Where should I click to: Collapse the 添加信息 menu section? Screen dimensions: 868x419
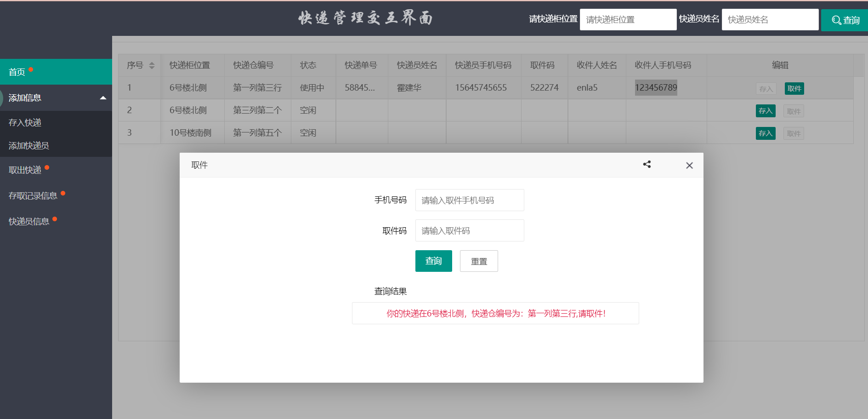point(103,98)
